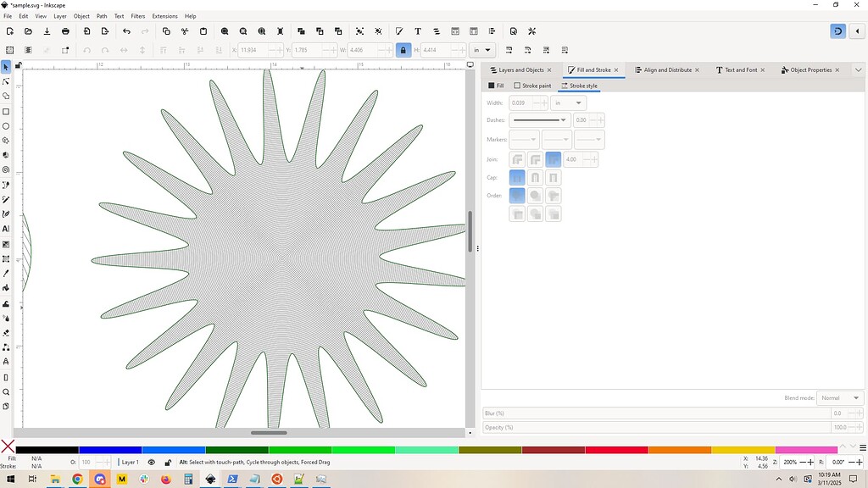Expand snapping options arrow at top right
The width and height of the screenshot is (868, 488).
tap(858, 31)
